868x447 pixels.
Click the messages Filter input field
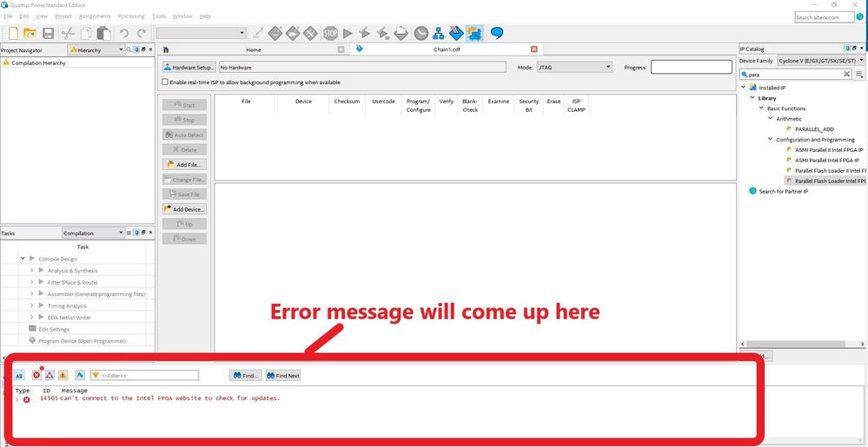(144, 376)
